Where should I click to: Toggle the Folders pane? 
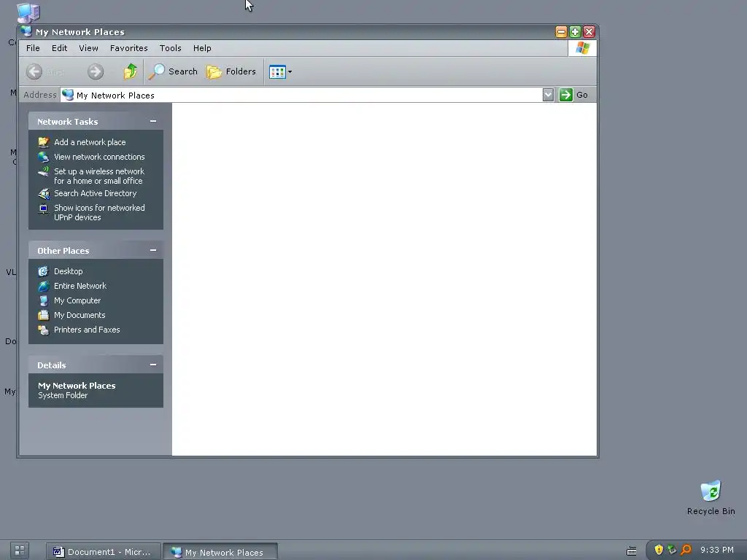coord(231,71)
